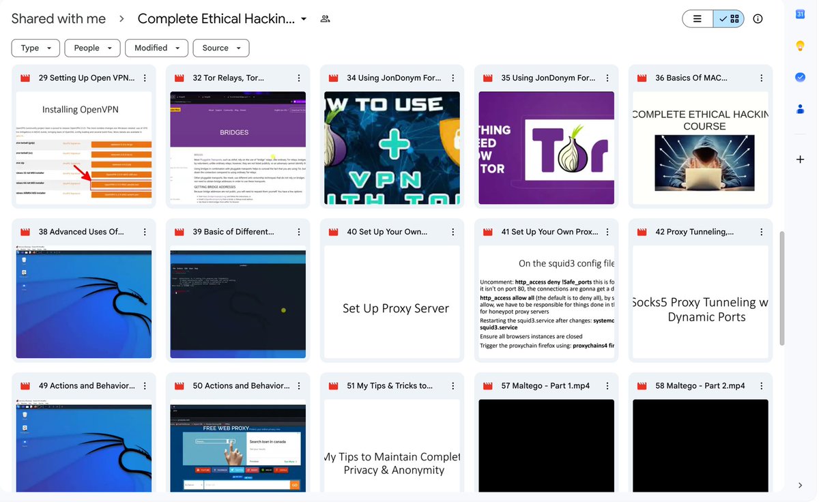Go back to Shared with me
This screenshot has height=504, width=819.
[x=59, y=19]
